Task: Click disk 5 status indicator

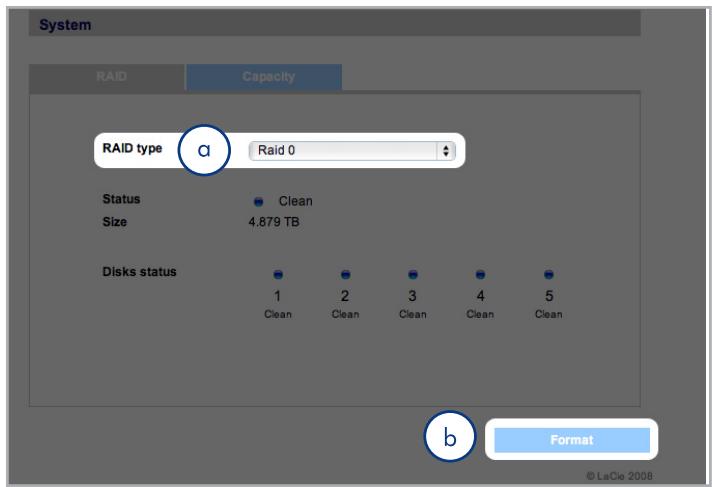Action: point(549,274)
